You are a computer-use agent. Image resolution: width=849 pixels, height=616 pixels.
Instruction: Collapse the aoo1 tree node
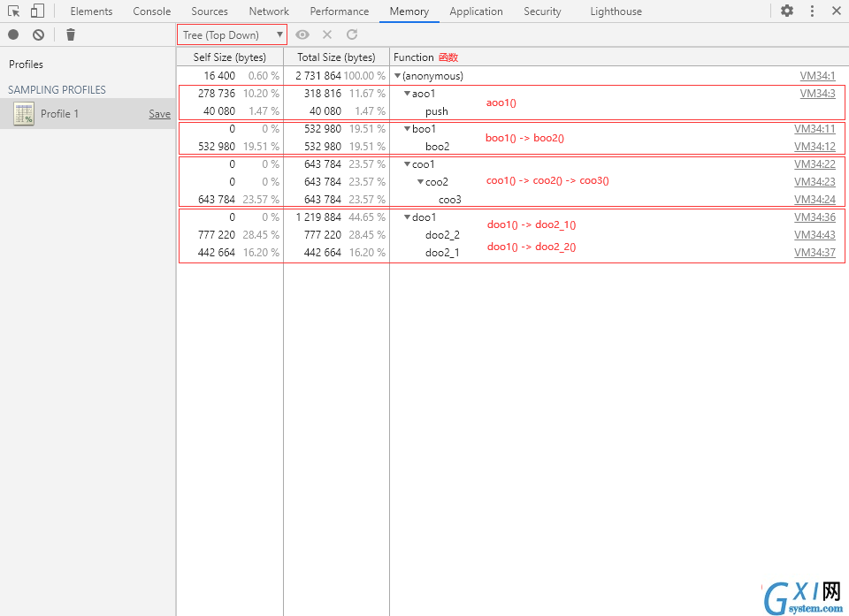407,94
